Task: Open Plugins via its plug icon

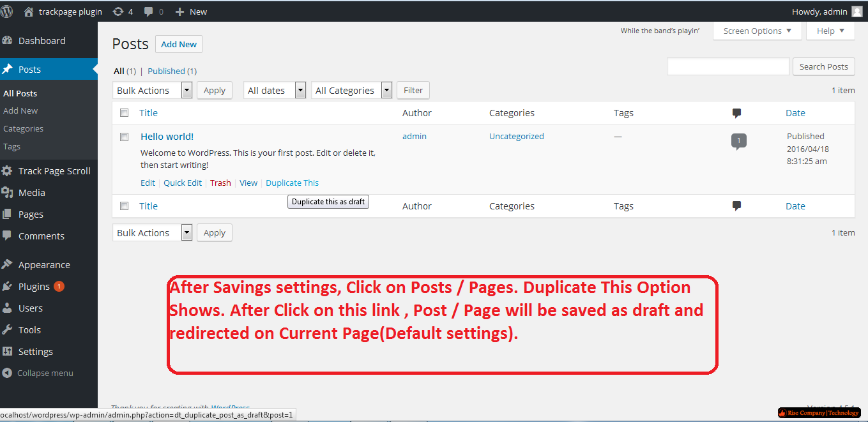Action: point(8,287)
